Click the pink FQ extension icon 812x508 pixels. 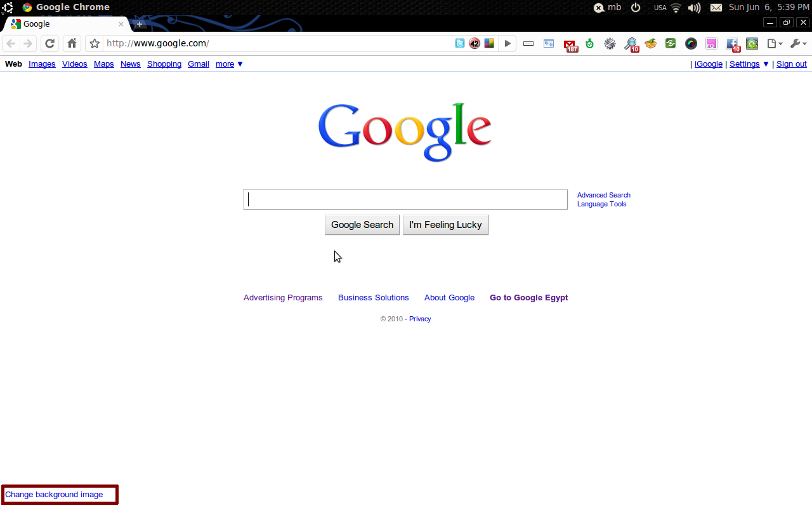[x=711, y=44]
